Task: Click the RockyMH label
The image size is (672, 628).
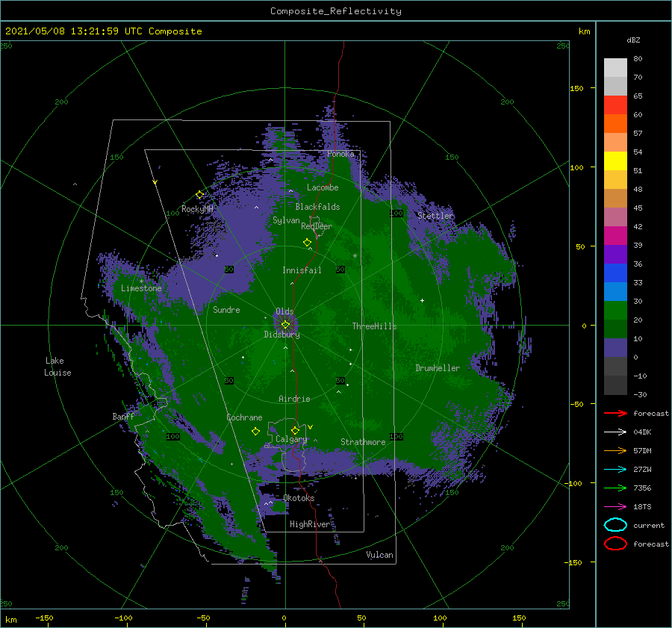Action: pos(197,209)
